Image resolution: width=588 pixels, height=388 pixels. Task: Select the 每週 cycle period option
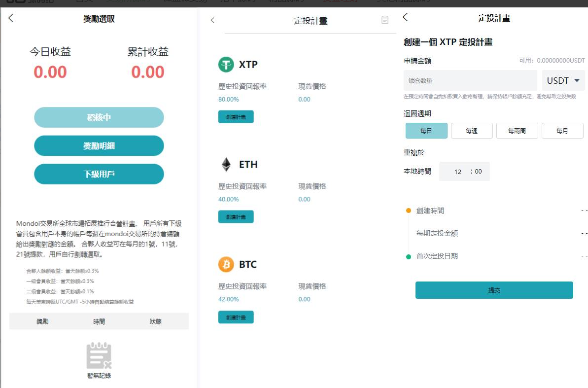(x=472, y=131)
